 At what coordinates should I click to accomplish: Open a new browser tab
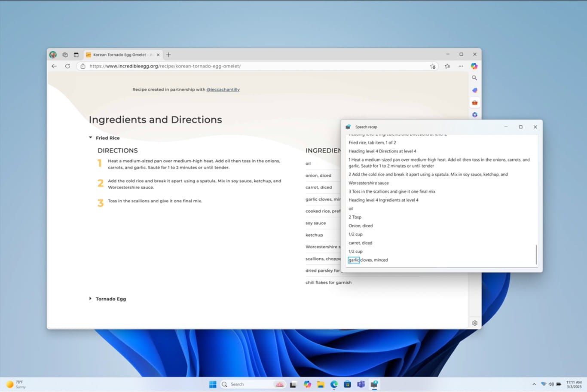point(168,55)
